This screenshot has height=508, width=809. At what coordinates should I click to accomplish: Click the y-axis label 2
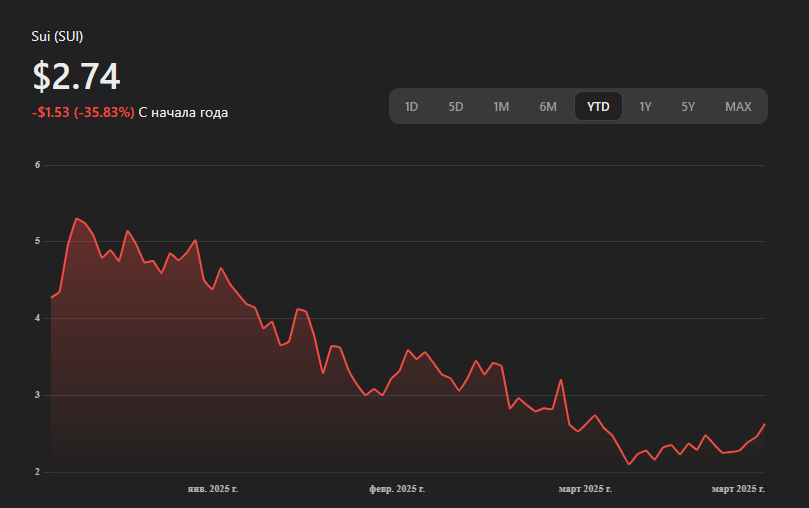tap(38, 472)
